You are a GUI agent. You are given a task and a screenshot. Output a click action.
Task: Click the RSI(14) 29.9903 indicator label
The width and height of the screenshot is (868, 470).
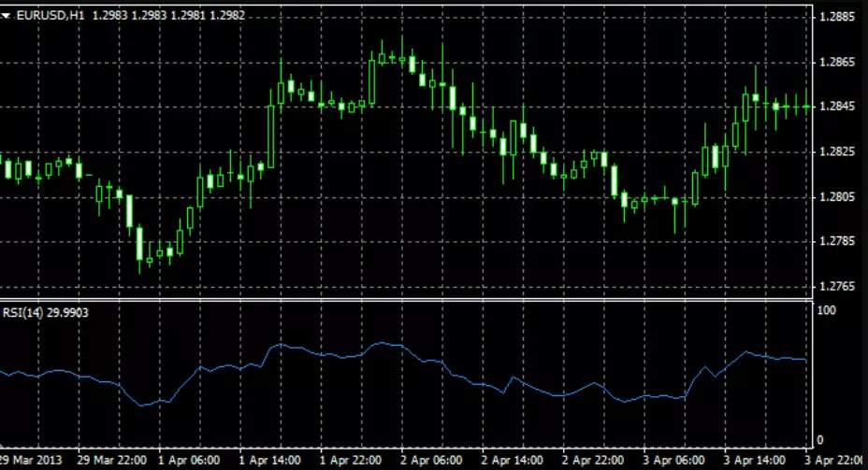click(46, 313)
